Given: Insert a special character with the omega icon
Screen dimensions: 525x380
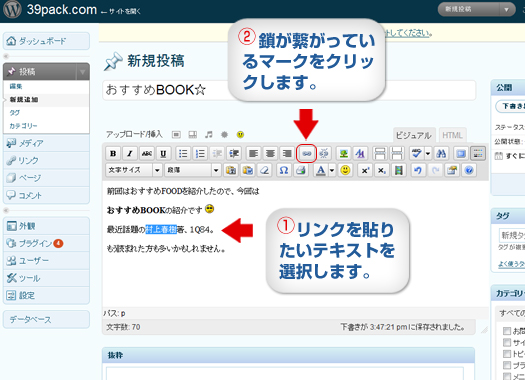Looking at the screenshot, I should point(284,170).
